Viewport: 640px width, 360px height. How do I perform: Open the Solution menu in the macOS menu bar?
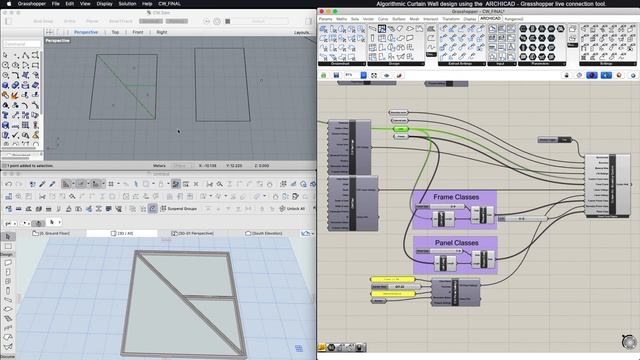pos(127,4)
